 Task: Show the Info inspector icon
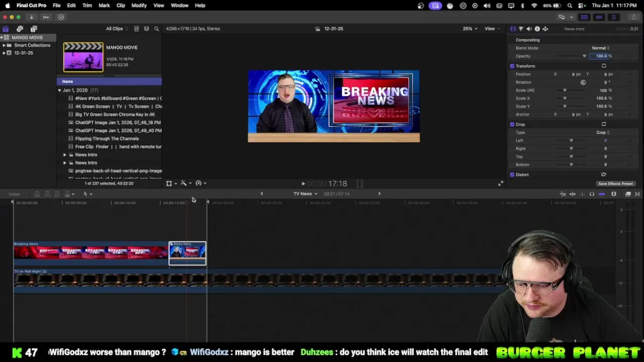pos(537,29)
